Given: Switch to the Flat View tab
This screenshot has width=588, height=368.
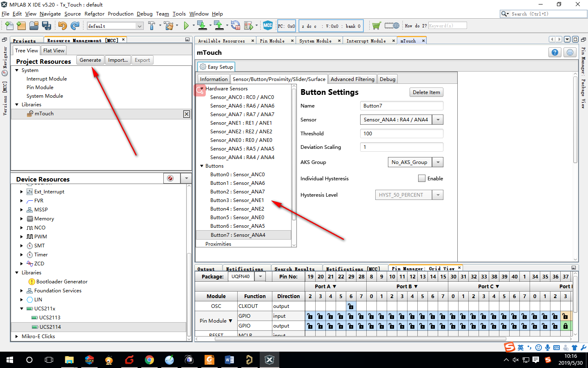Looking at the screenshot, I should click(x=54, y=51).
